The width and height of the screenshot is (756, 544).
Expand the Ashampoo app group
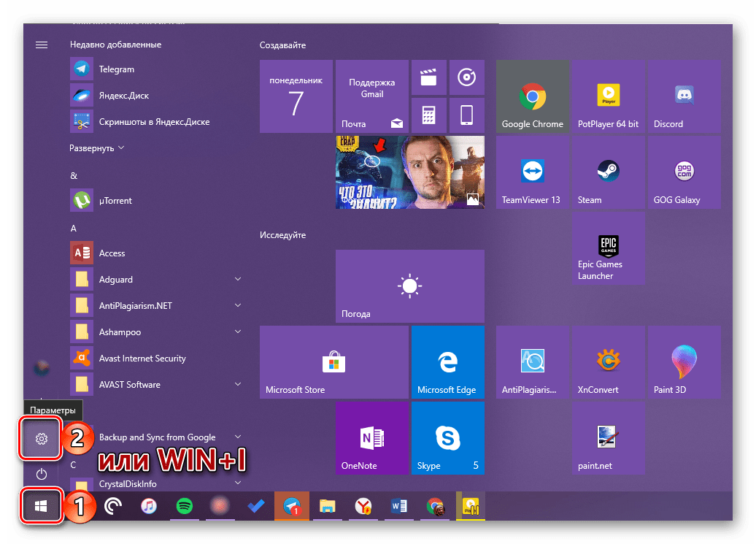238,332
